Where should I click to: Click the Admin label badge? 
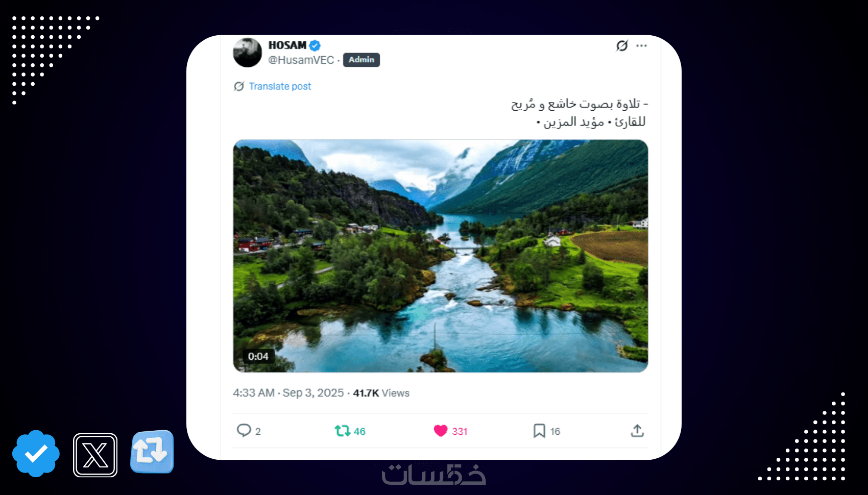pyautogui.click(x=361, y=60)
